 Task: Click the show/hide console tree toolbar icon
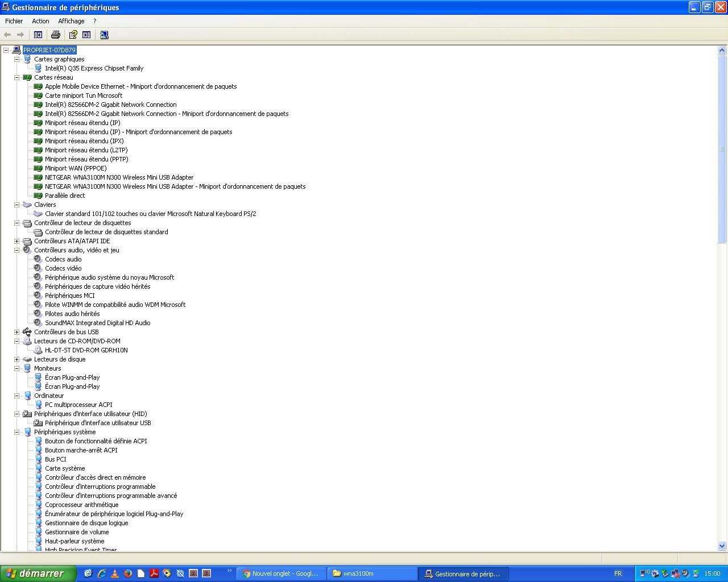tap(38, 35)
